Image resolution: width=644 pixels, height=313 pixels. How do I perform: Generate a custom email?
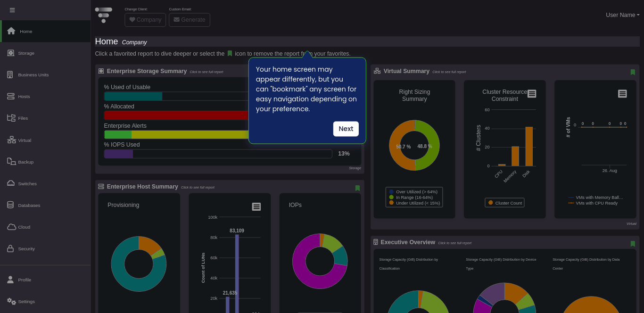pyautogui.click(x=190, y=20)
